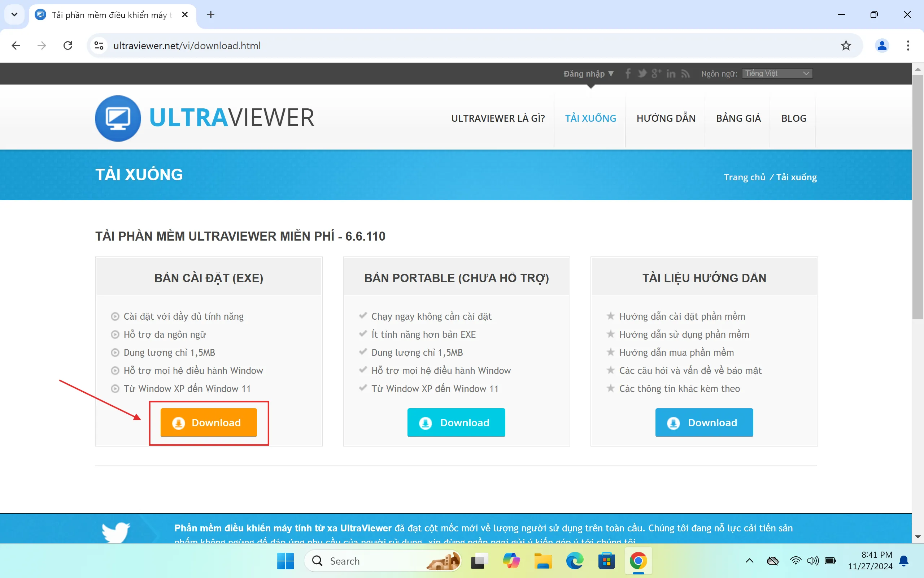Bookmark this page with the star icon
Image resolution: width=924 pixels, height=578 pixels.
coord(846,46)
